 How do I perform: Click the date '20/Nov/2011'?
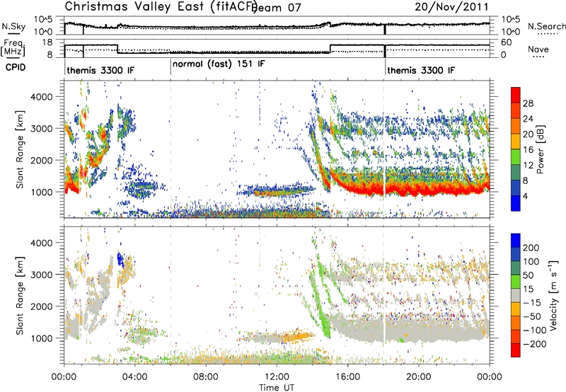(x=451, y=7)
